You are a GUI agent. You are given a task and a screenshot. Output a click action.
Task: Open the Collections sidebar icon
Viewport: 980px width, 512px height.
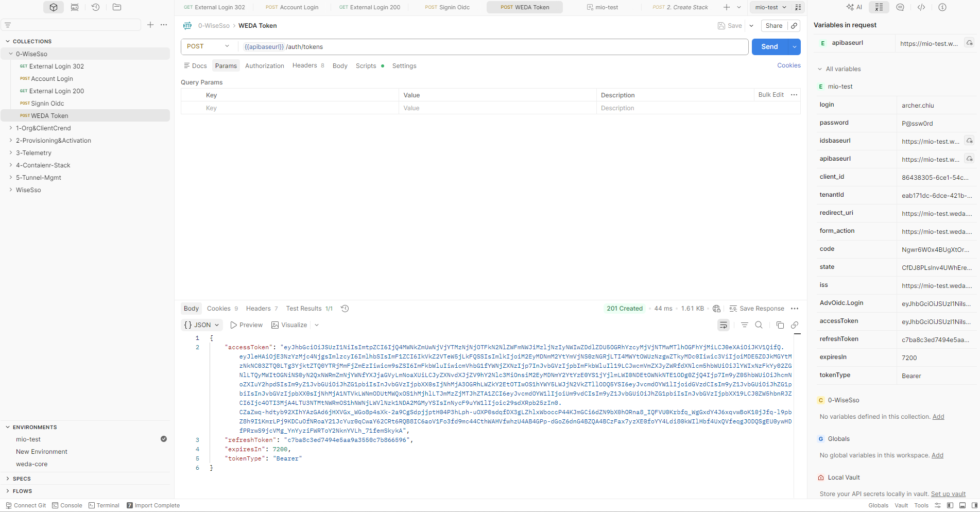[54, 7]
